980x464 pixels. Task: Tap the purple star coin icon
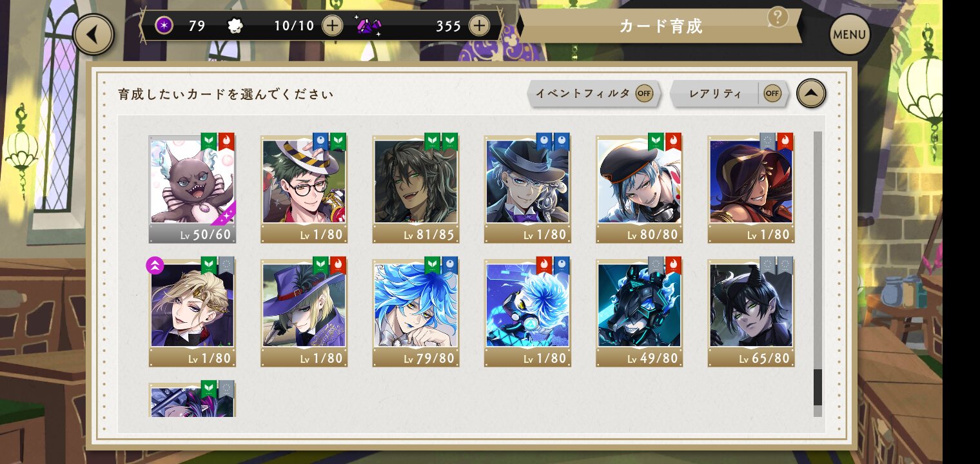click(x=164, y=26)
